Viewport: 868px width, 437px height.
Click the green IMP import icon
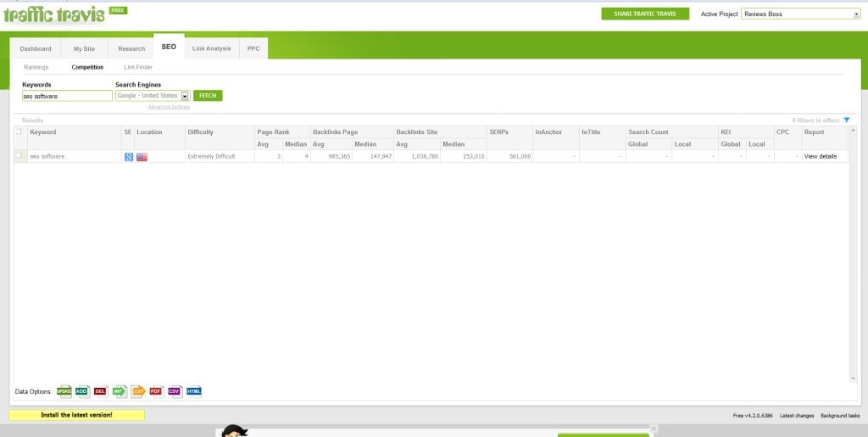click(x=120, y=391)
